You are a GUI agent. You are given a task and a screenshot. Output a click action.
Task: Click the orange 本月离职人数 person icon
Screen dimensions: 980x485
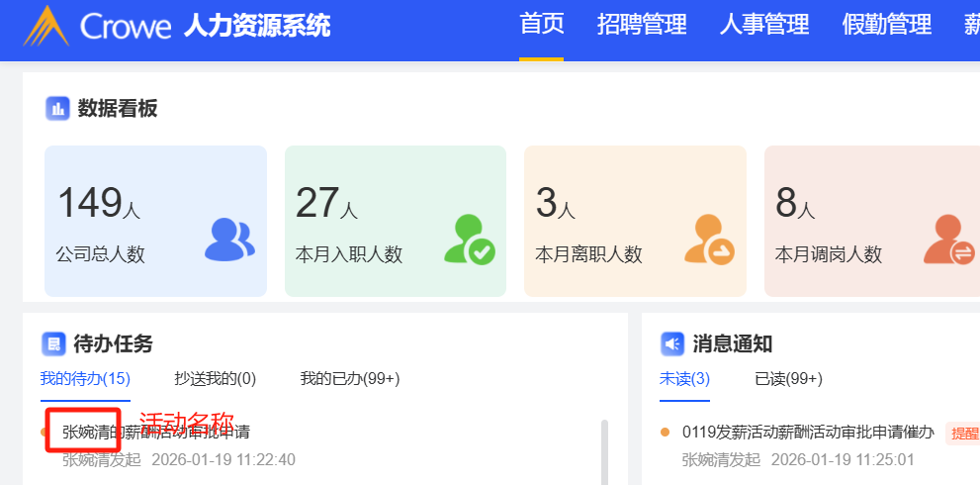(x=709, y=241)
